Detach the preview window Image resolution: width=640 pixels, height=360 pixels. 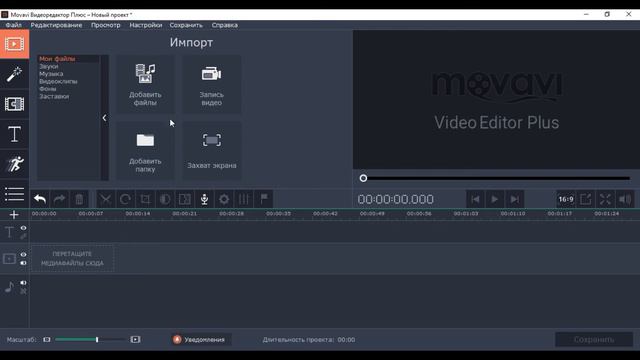click(585, 199)
